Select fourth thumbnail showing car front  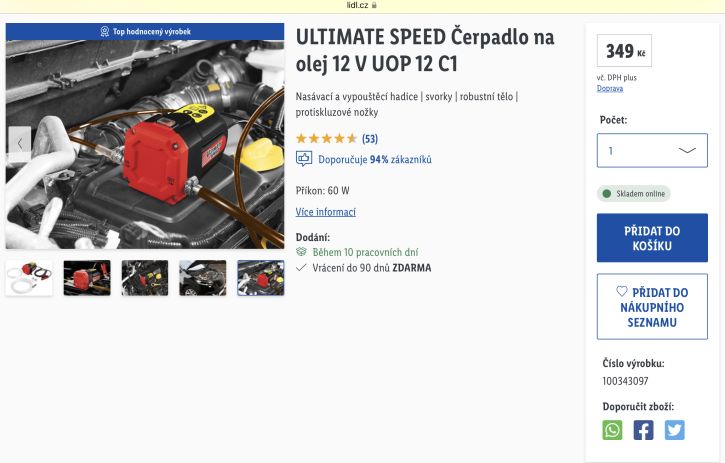click(203, 278)
